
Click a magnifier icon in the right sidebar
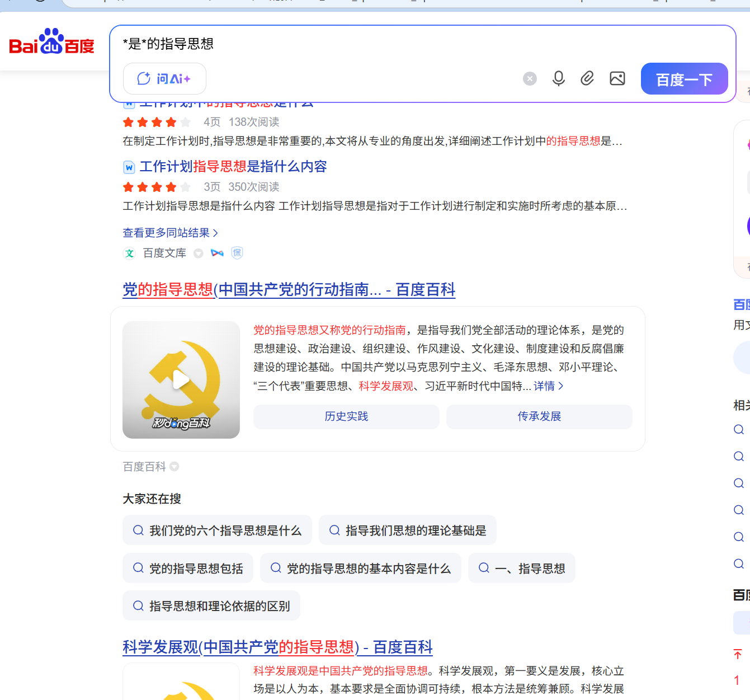click(738, 429)
